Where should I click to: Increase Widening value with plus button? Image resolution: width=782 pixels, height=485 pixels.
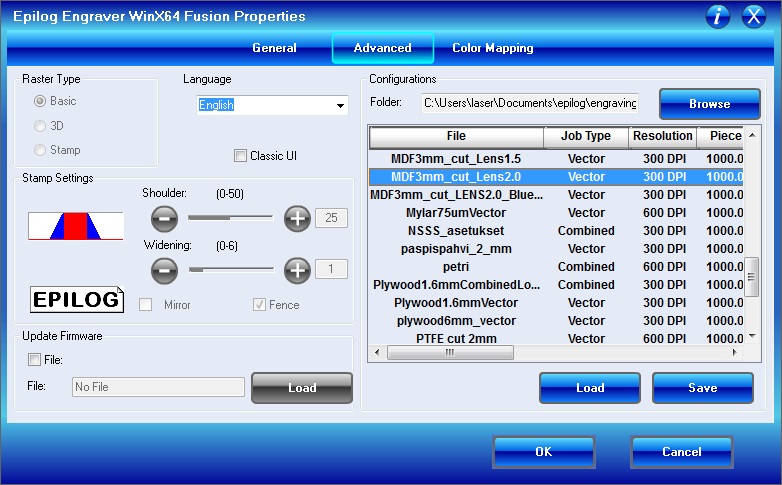pos(297,270)
